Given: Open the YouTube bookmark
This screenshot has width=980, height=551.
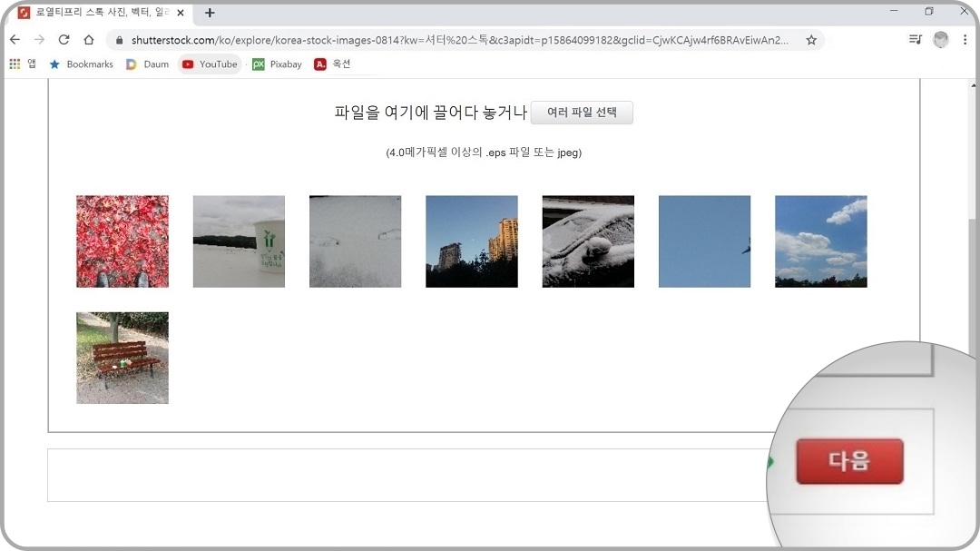Looking at the screenshot, I should pyautogui.click(x=209, y=64).
